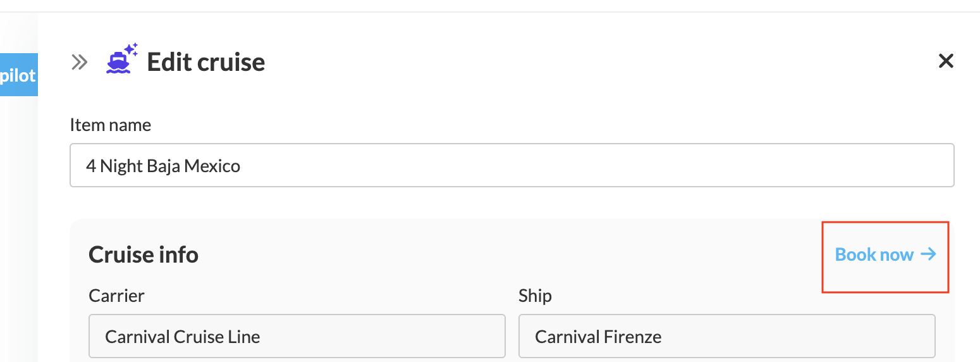This screenshot has height=362, width=980.
Task: Close the Edit cruise panel
Action: pyautogui.click(x=945, y=61)
